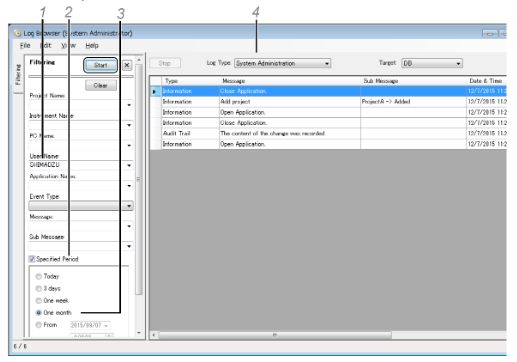Click the row selector arrow in first log row
This screenshot has width=517, height=362.
(155, 91)
